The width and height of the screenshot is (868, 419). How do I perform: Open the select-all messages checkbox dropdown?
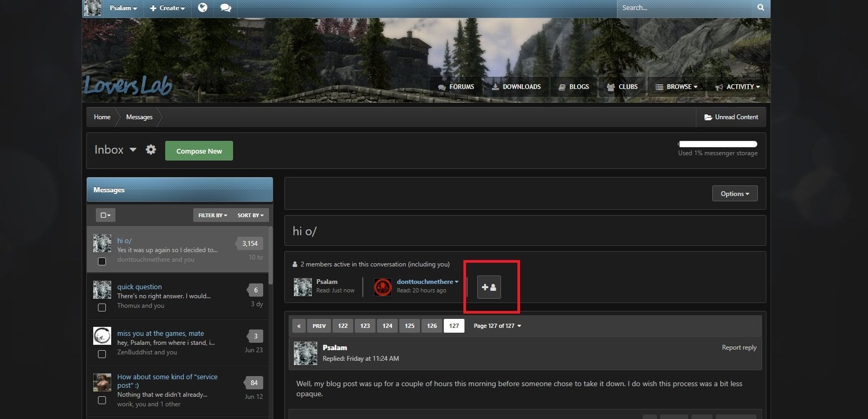coord(105,215)
